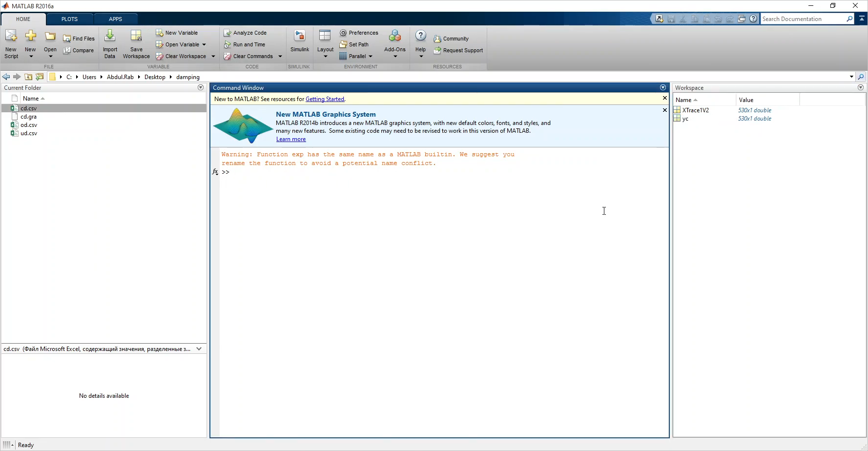The height and width of the screenshot is (451, 868).
Task: Create a New Variable
Action: (177, 33)
